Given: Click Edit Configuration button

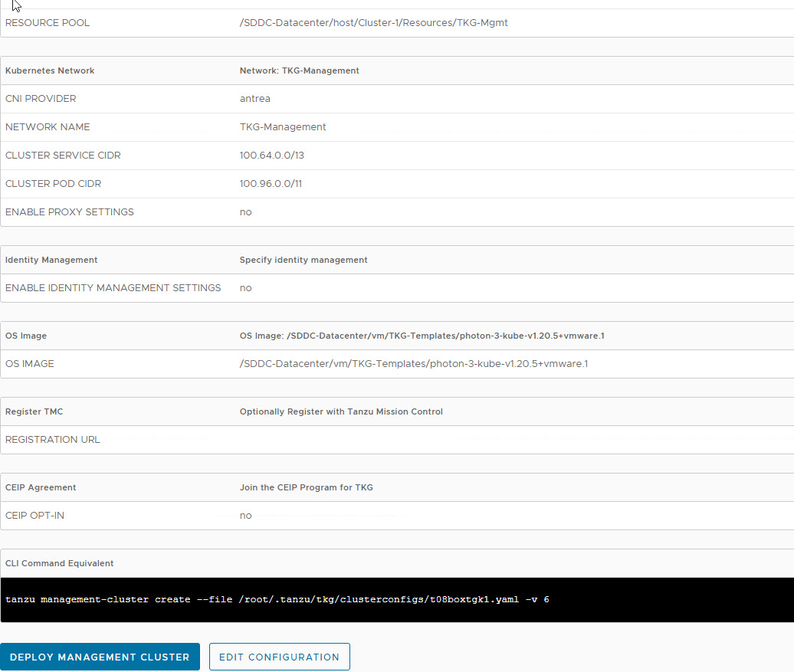Looking at the screenshot, I should pos(280,657).
